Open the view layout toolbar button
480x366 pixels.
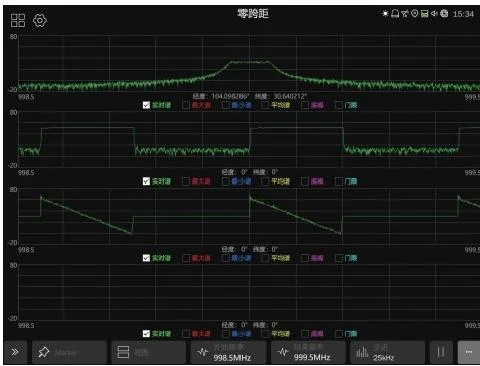[149, 352]
